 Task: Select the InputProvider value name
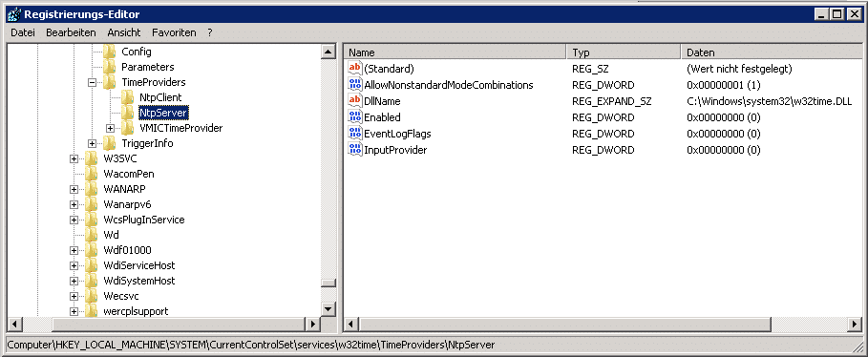395,150
